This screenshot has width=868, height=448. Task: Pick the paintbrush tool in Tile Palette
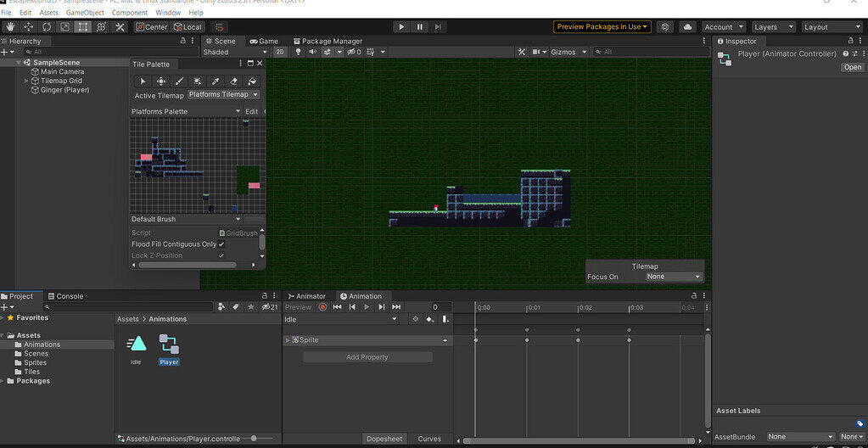pos(179,81)
